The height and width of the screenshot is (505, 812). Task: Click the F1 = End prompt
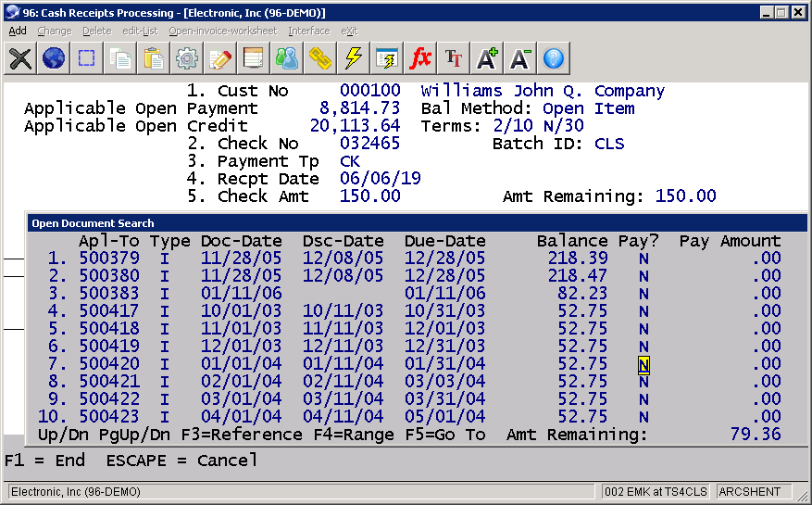[44, 460]
